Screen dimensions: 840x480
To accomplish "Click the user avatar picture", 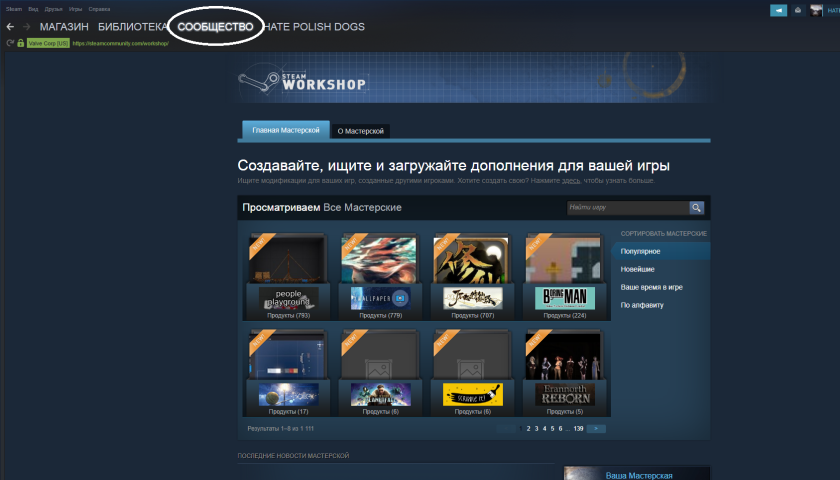I will (x=816, y=10).
